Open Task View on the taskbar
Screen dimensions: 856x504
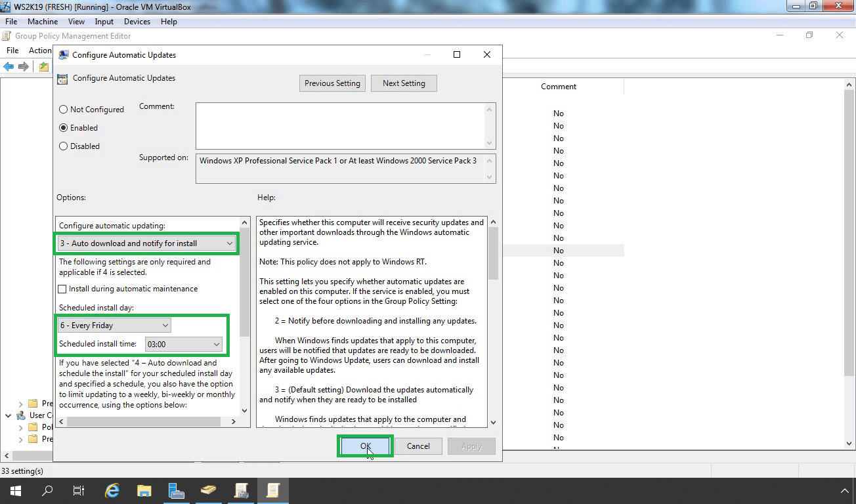tap(78, 490)
